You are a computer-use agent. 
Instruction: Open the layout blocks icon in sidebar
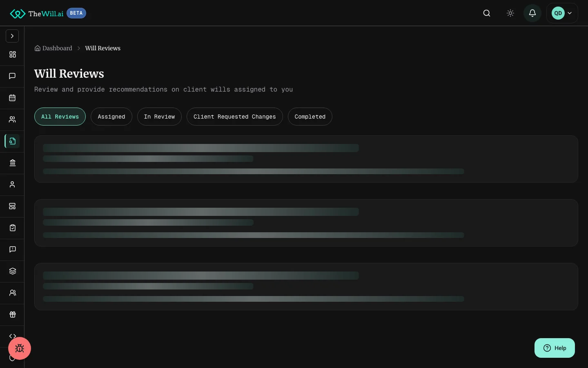pos(12,206)
